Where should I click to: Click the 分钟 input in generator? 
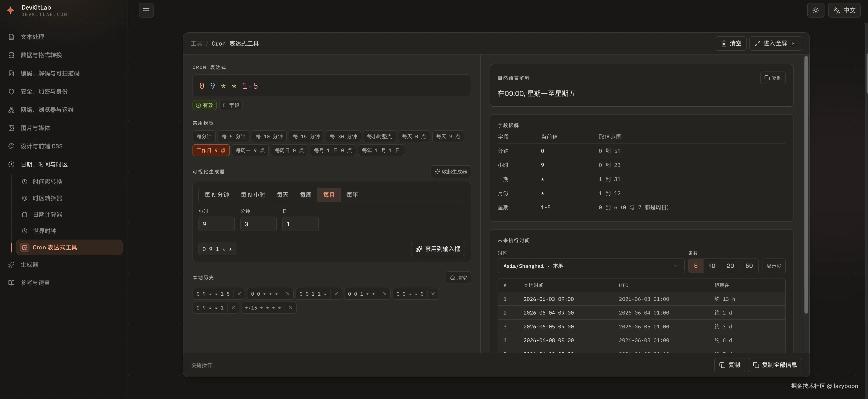(258, 224)
